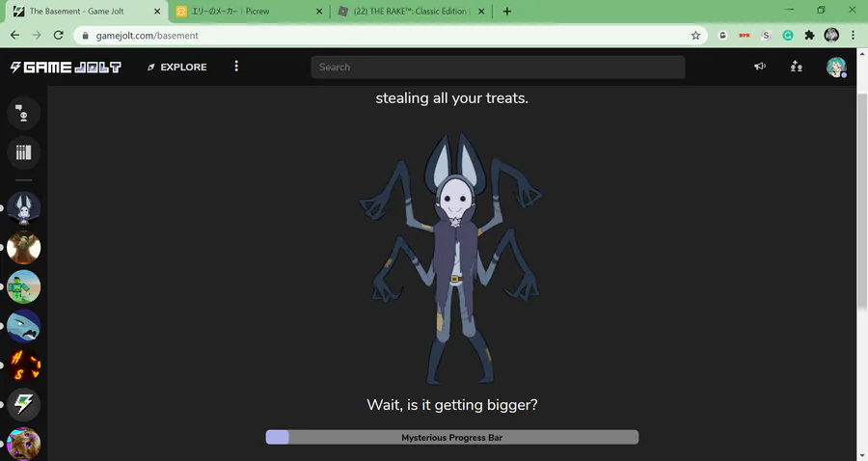Close the Picrew tab

(319, 11)
